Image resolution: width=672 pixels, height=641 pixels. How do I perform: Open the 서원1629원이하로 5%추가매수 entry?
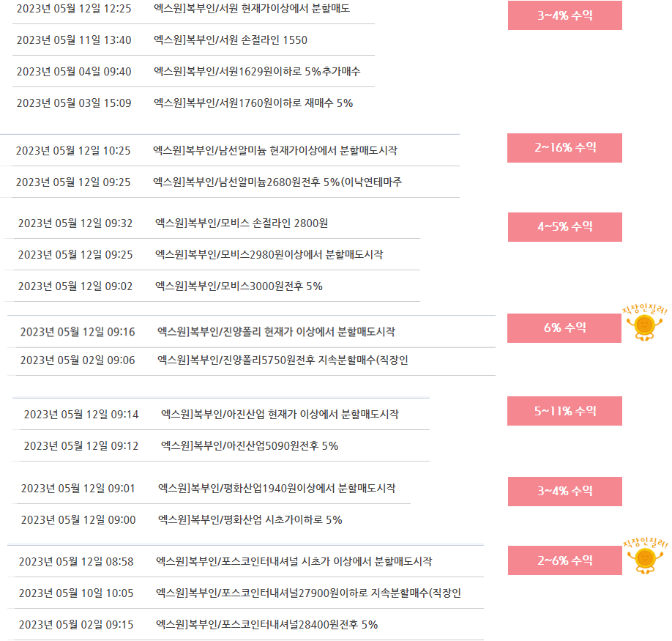coord(257,71)
